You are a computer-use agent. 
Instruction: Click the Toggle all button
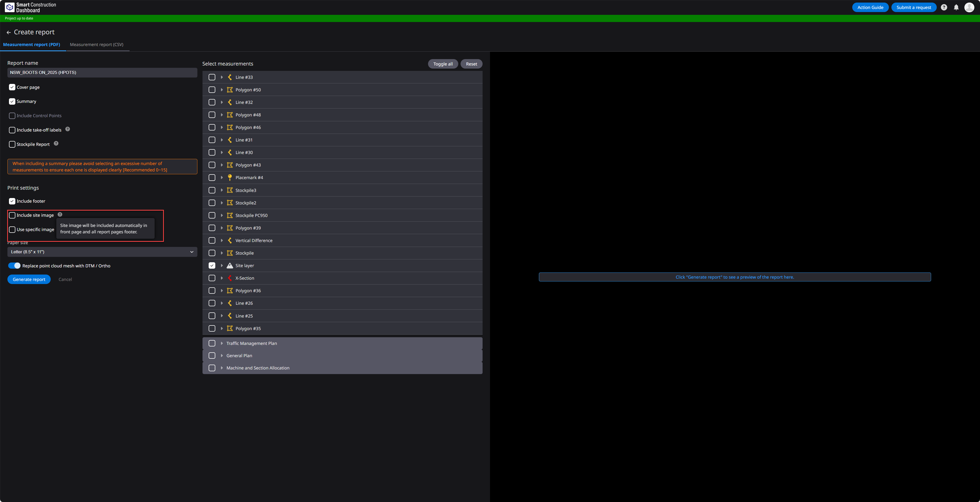pyautogui.click(x=443, y=64)
